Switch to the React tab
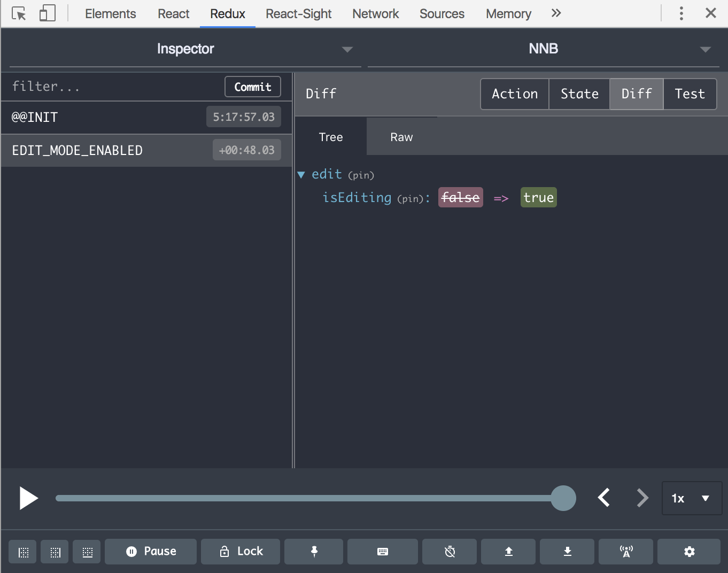 tap(174, 14)
